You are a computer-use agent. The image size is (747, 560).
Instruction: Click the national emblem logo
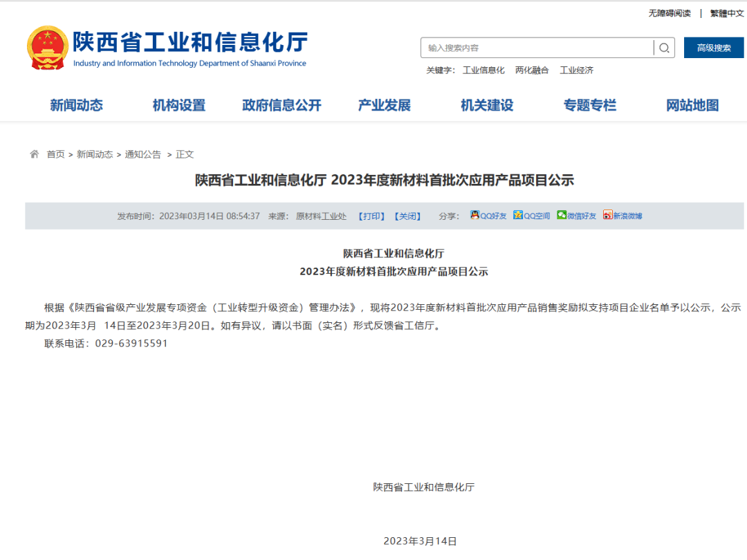[x=47, y=48]
